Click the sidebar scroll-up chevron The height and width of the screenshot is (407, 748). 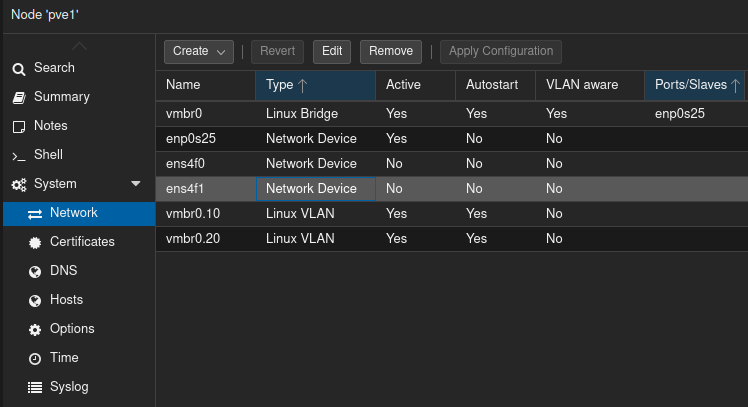click(79, 46)
